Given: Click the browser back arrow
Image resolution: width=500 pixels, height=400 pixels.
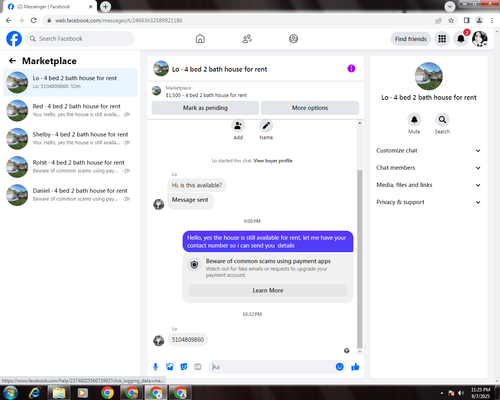Looking at the screenshot, I should click(9, 20).
